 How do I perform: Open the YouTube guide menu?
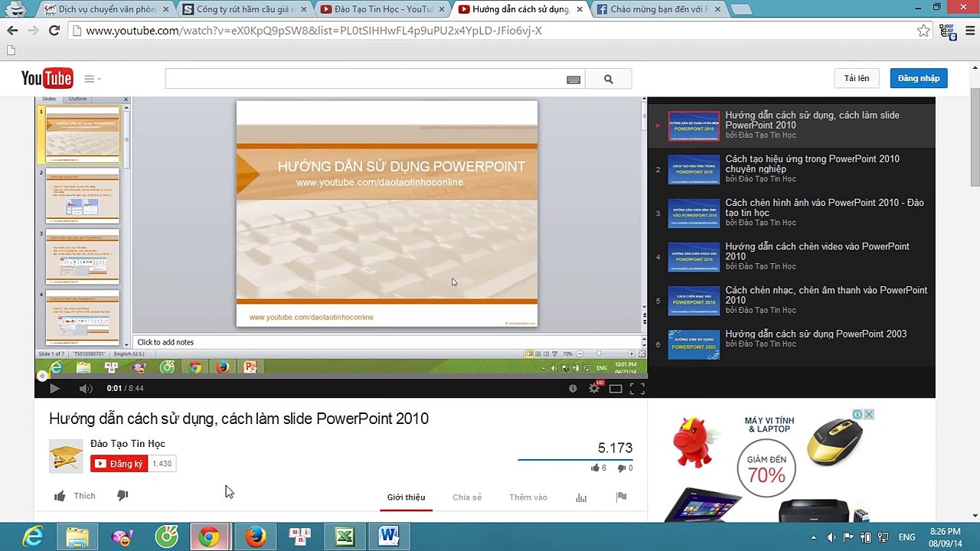92,79
